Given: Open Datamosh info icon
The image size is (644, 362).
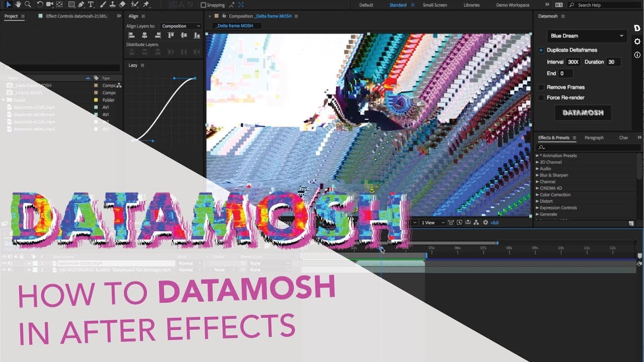Looking at the screenshot, I should [637, 55].
